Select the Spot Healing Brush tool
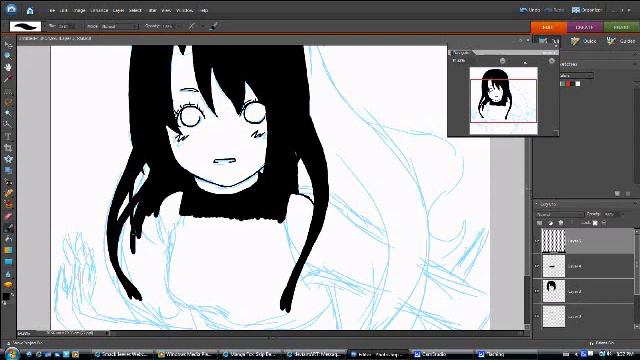This screenshot has width=640, height=360. [x=8, y=193]
